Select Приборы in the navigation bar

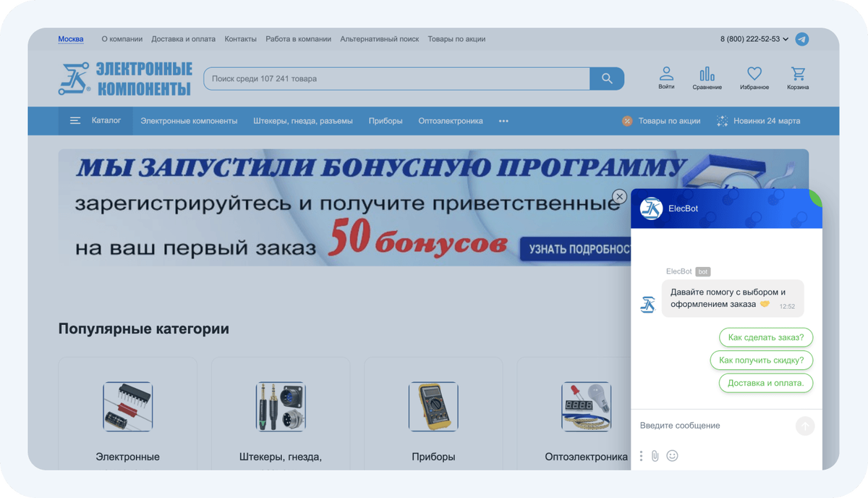[386, 121]
